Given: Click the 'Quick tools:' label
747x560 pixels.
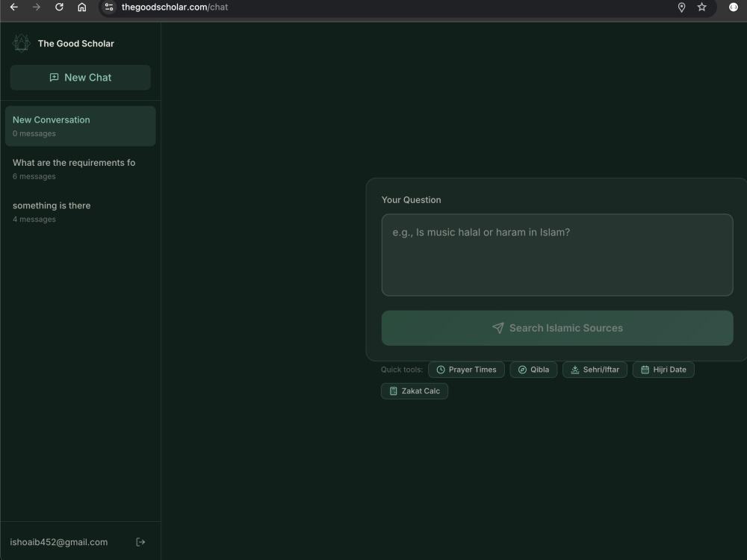Looking at the screenshot, I should pyautogui.click(x=402, y=370).
